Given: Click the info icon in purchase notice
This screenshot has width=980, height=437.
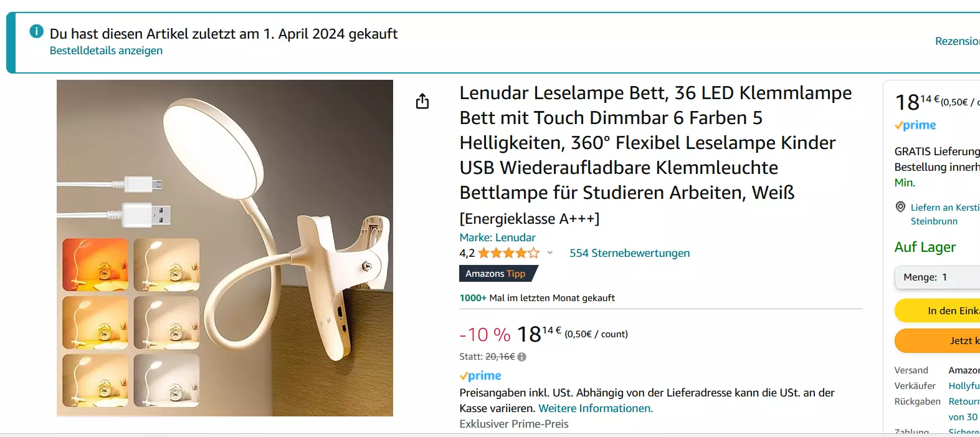Looking at the screenshot, I should [x=37, y=31].
